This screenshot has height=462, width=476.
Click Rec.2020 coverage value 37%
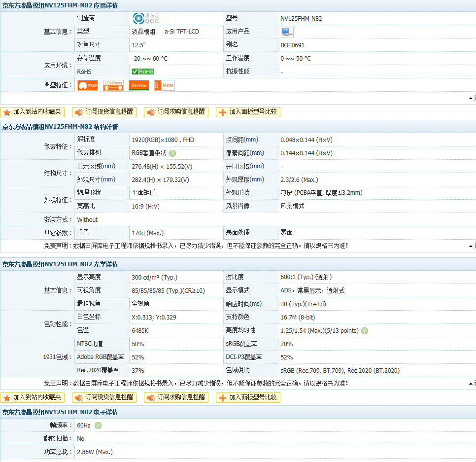pyautogui.click(x=138, y=371)
